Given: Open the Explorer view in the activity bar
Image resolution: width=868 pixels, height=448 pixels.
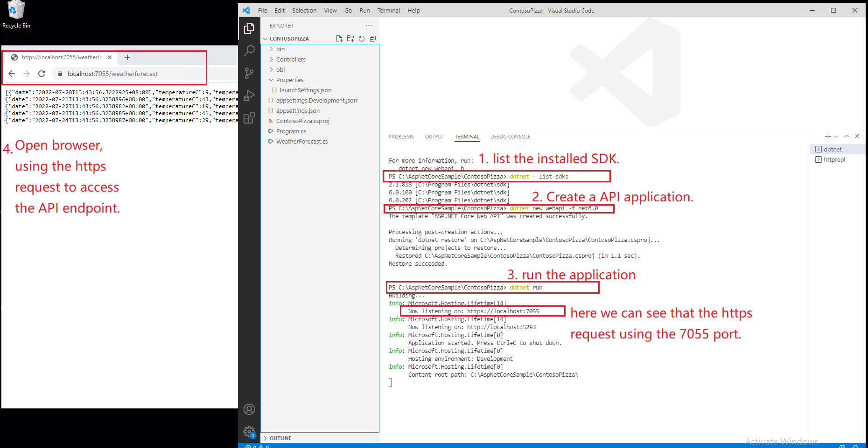Looking at the screenshot, I should coord(249,28).
